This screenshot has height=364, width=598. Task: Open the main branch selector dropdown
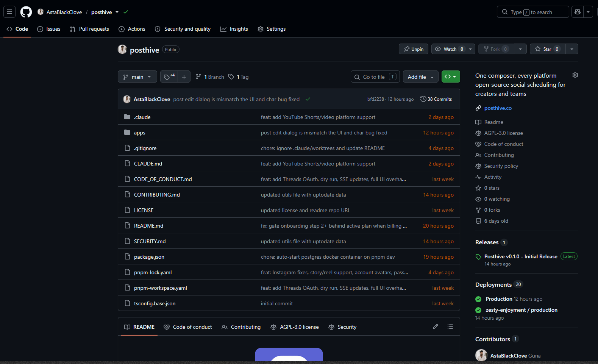(137, 77)
